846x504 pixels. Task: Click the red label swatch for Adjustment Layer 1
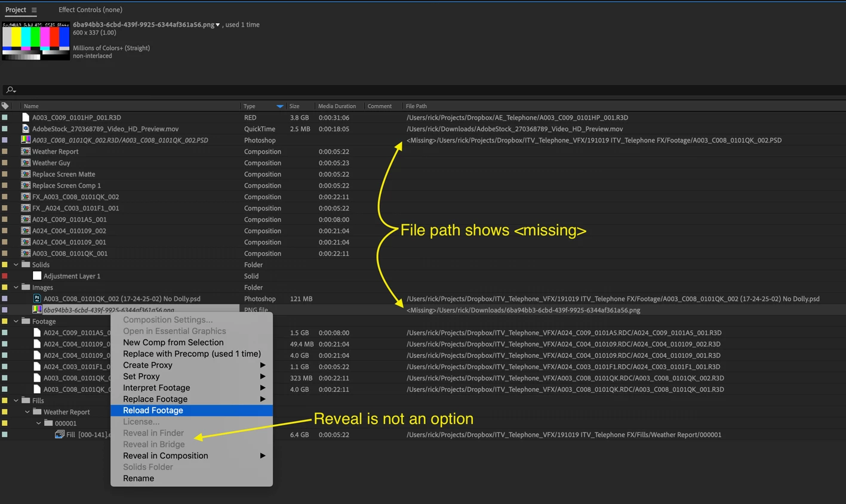coord(5,276)
